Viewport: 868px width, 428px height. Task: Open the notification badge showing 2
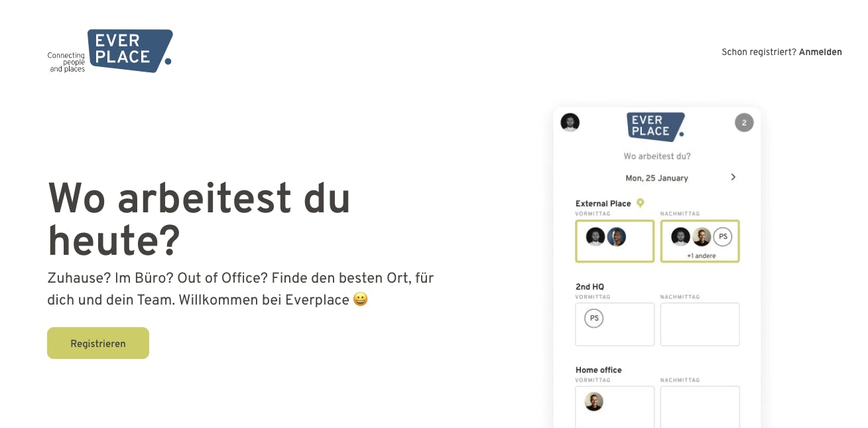click(x=744, y=123)
